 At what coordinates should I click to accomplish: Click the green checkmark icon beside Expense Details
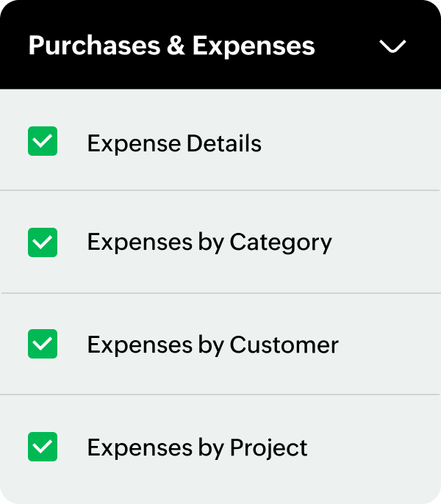pyautogui.click(x=43, y=141)
